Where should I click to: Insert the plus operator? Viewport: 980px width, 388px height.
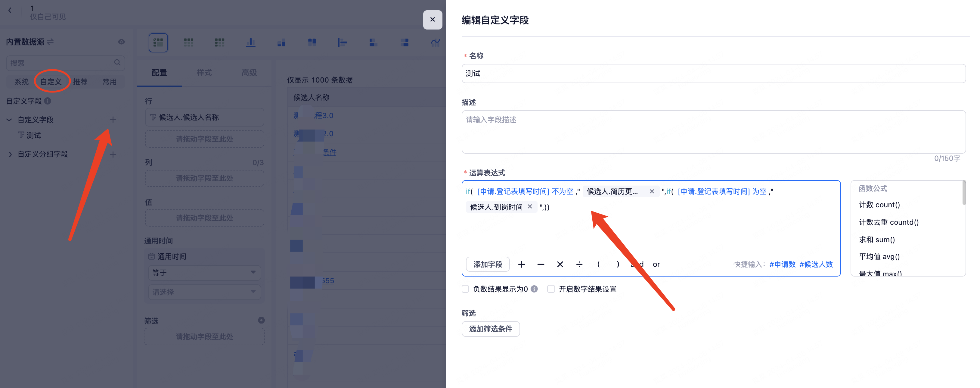522,264
